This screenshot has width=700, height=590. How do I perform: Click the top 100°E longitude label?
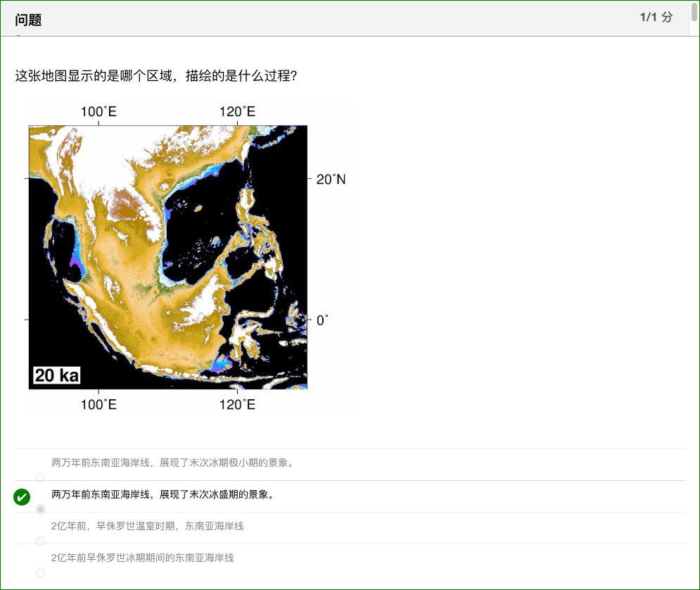click(98, 111)
